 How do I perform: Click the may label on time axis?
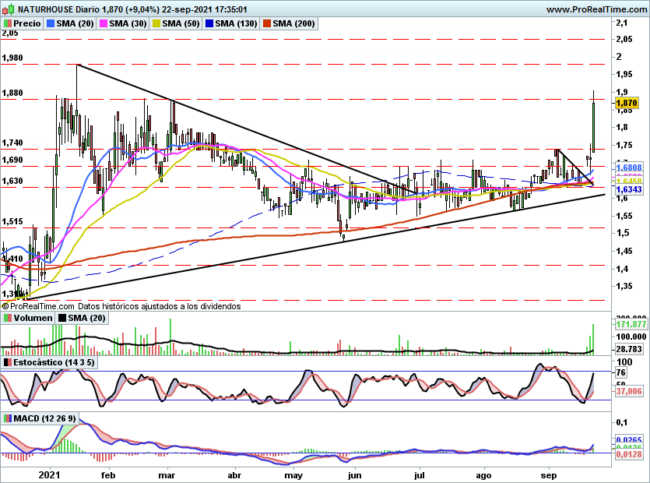pyautogui.click(x=294, y=475)
